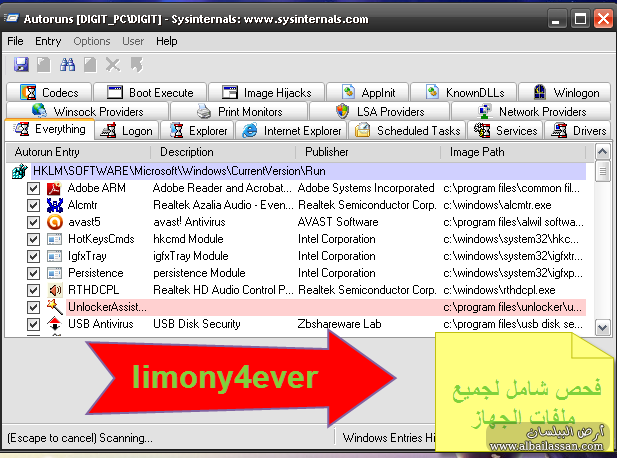Viewport: 617px width, 458px height.
Task: Switch to the Boot Execute tab
Action: tap(150, 92)
